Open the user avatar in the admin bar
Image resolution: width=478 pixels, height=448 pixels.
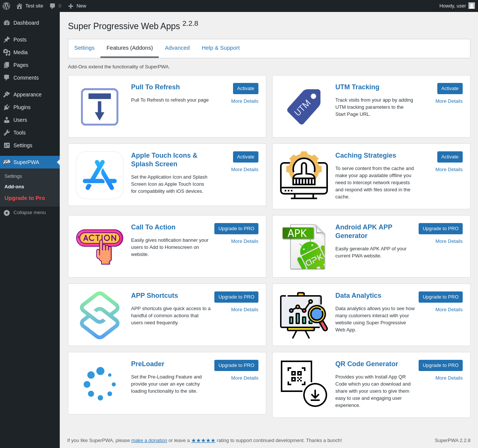tap(472, 6)
